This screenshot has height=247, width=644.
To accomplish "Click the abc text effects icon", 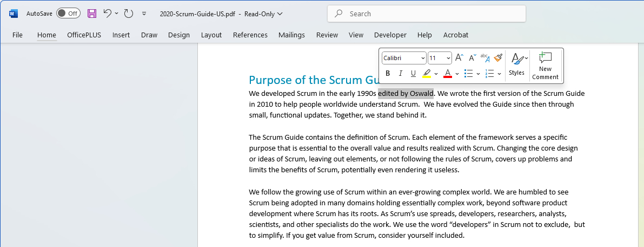I will (485, 57).
